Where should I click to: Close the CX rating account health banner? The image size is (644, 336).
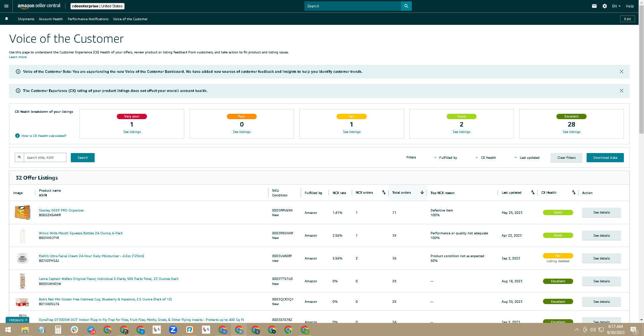pyautogui.click(x=621, y=91)
